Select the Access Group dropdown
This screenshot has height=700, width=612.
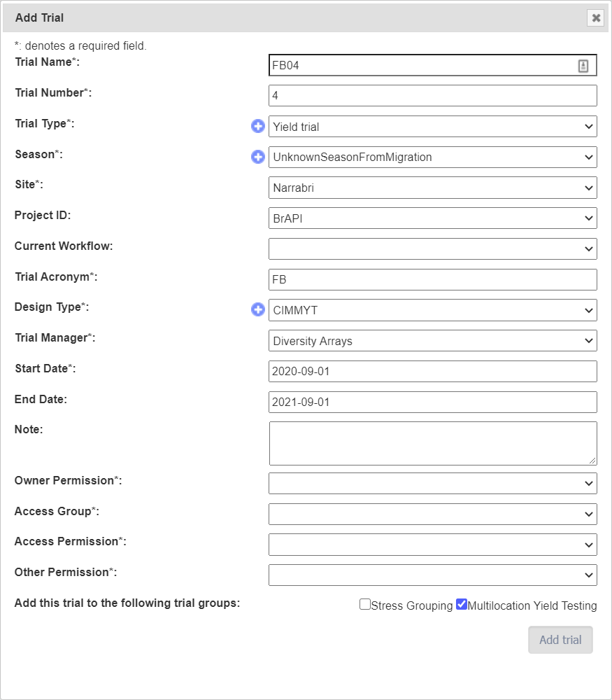pos(432,514)
